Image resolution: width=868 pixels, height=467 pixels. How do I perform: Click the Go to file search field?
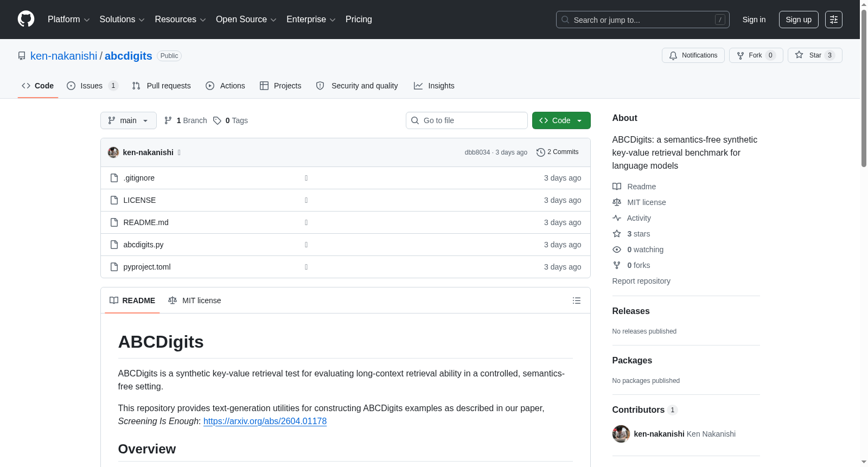click(x=467, y=120)
